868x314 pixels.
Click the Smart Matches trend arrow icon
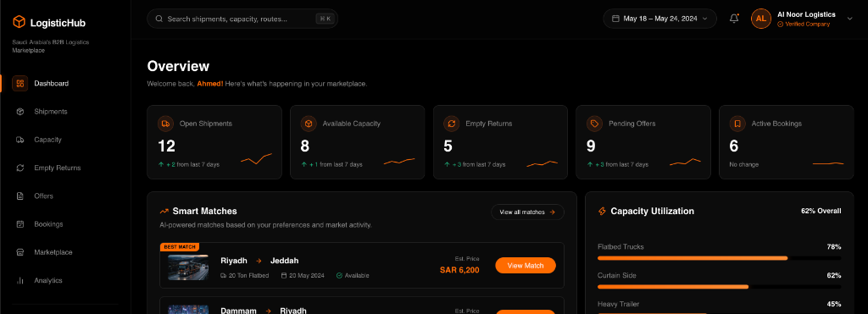[x=164, y=212]
